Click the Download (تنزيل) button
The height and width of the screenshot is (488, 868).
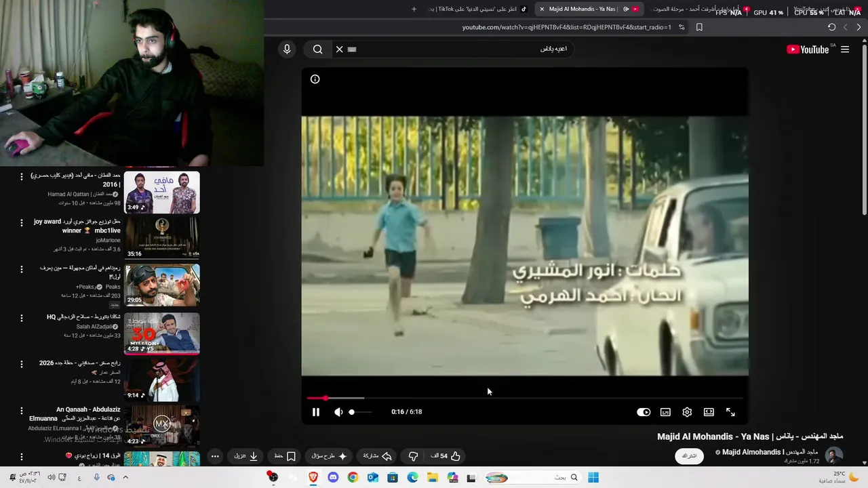click(246, 456)
